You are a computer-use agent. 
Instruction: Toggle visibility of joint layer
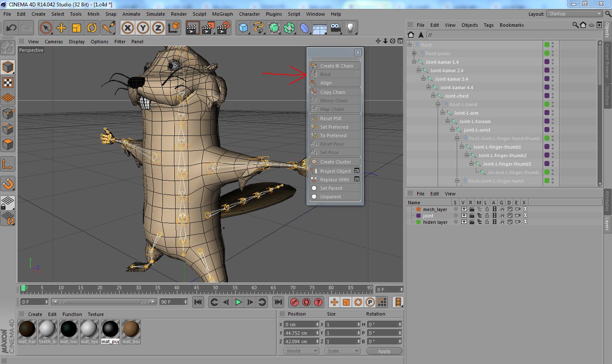coord(464,215)
